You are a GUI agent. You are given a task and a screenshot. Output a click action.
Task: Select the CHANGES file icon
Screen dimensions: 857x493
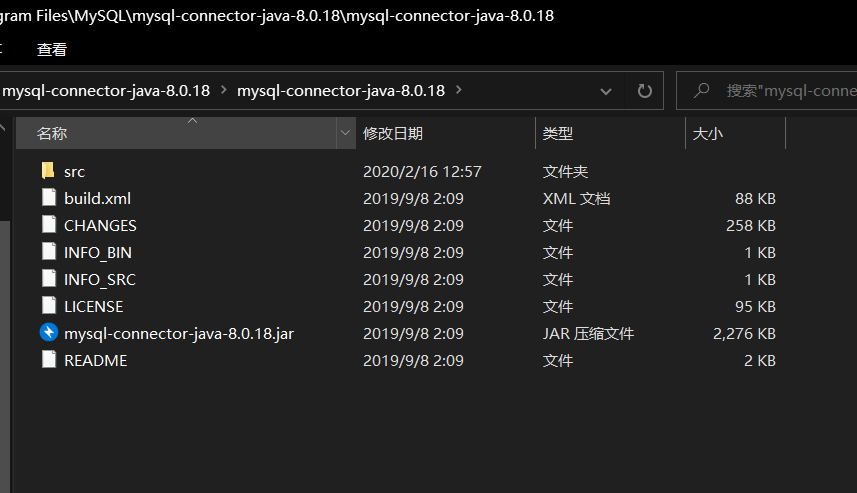(x=49, y=224)
